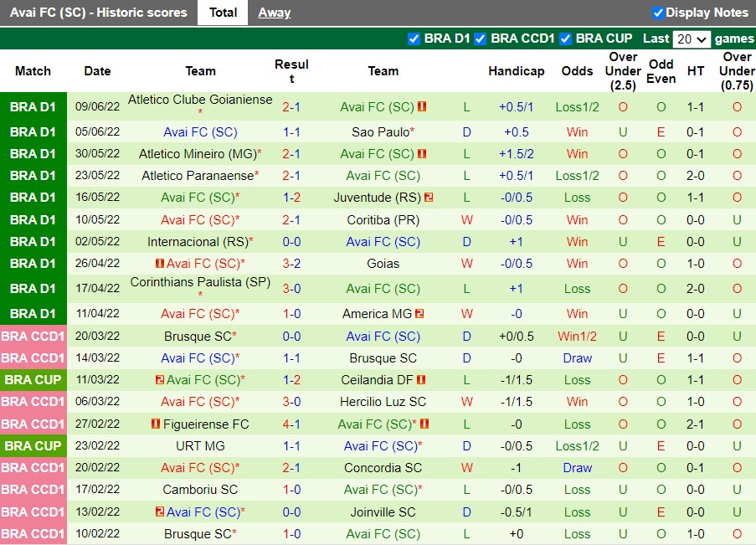Screen dimensions: 756x545
Task: Click red card icon next to Ceilandia DF
Action: 421,380
